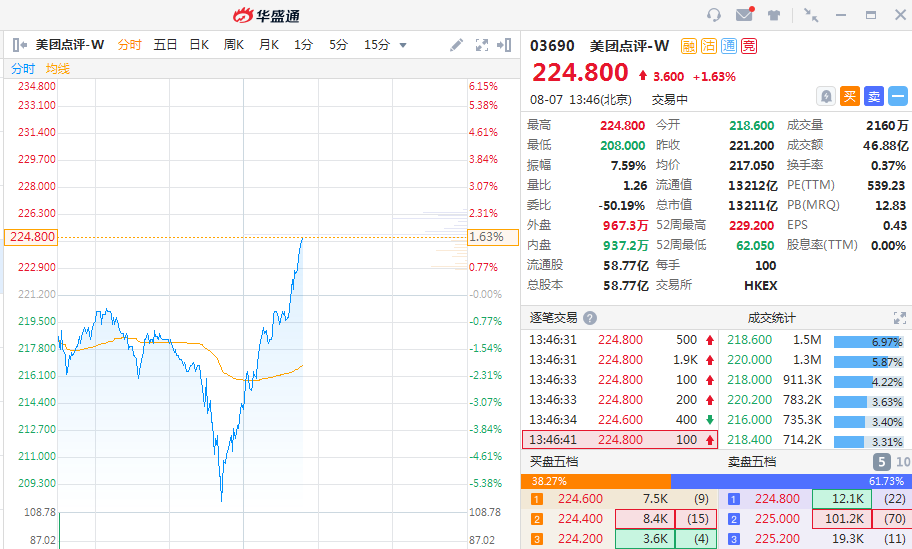Click the 成交额 value 46.88亿
Image resolution: width=912 pixels, height=549 pixels.
tap(885, 145)
